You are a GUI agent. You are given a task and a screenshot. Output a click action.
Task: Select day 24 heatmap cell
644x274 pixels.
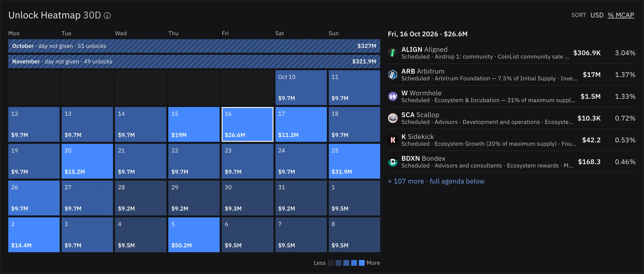[x=301, y=161]
